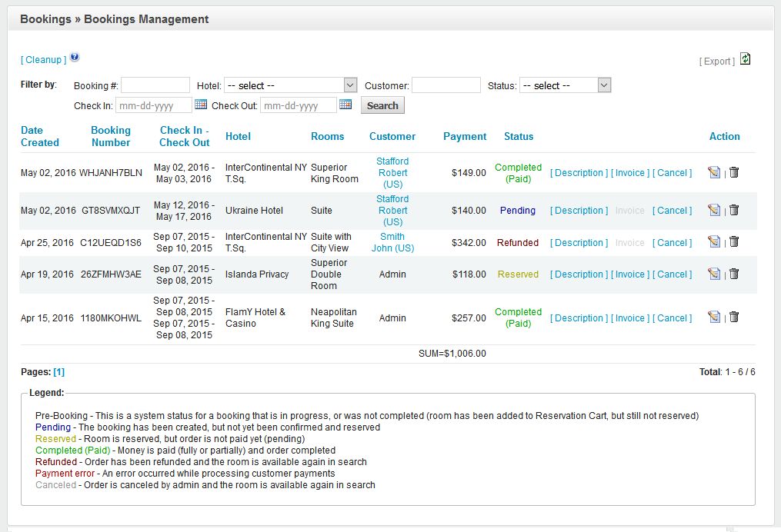This screenshot has width=781, height=532.
Task: Cancel the Ukraine Hotel booking
Action: click(x=672, y=211)
